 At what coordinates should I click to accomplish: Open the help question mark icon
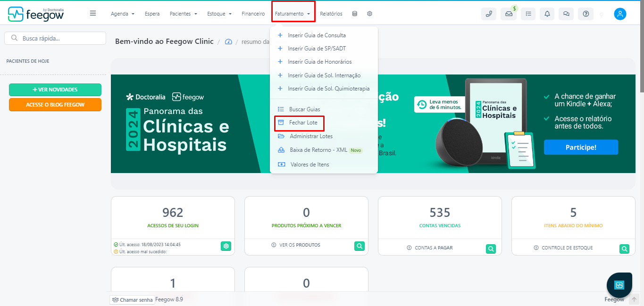pos(586,14)
